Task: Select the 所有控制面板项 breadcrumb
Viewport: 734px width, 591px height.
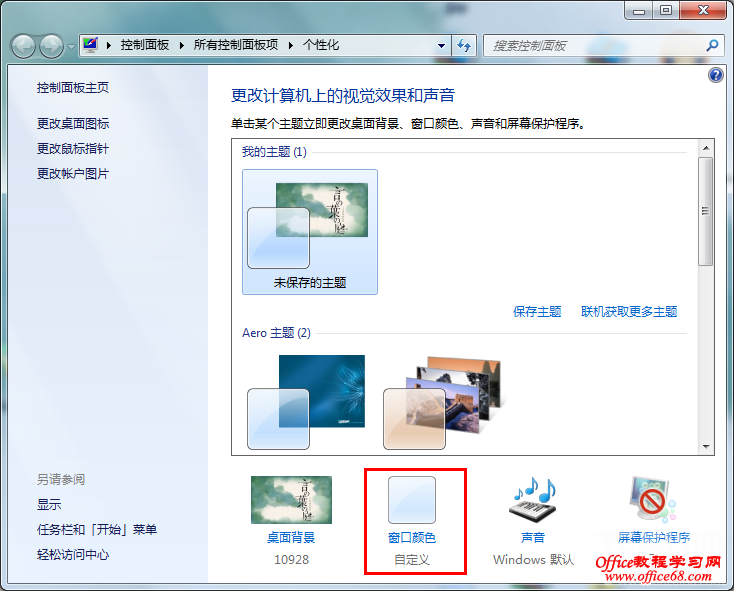Action: 236,45
